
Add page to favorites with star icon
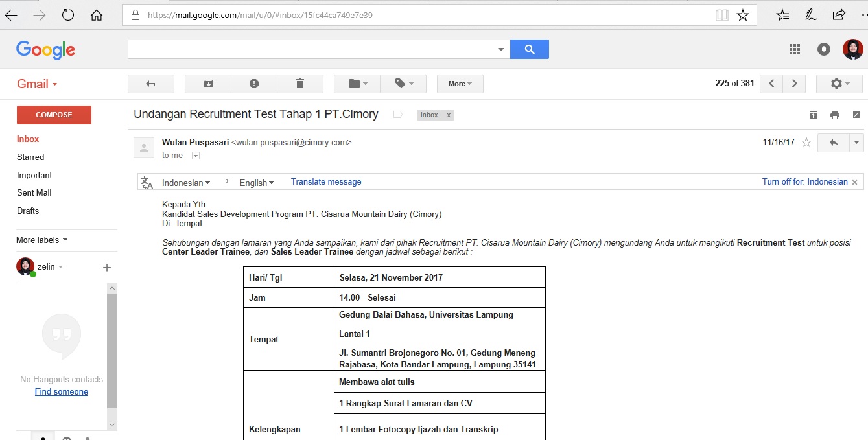(x=743, y=15)
